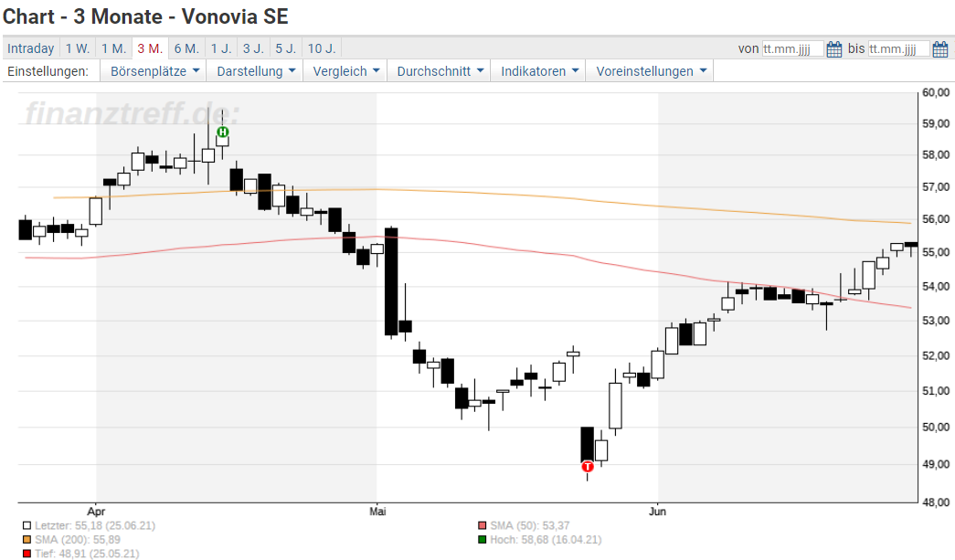This screenshot has width=955, height=560.
Task: Expand the Durchschnitt dropdown
Action: [440, 71]
